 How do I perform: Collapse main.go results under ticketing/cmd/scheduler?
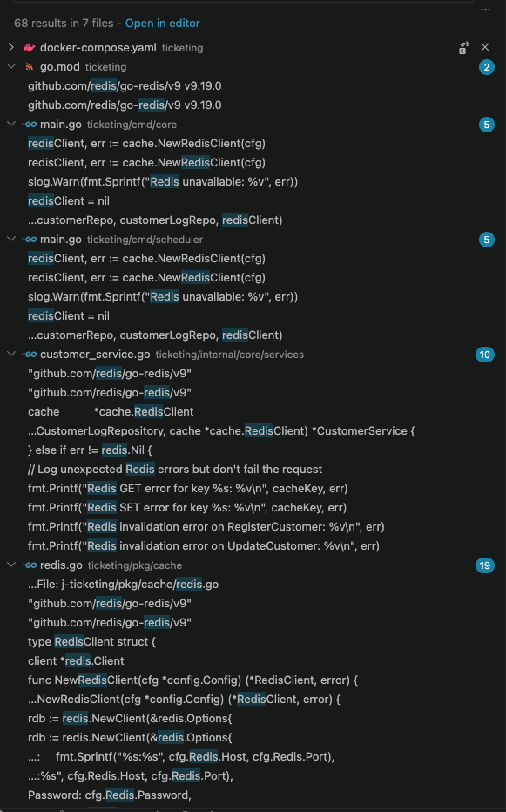click(x=10, y=240)
